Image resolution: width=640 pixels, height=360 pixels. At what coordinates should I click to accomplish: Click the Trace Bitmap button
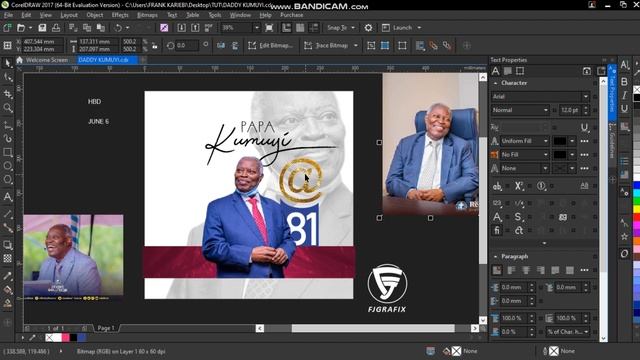click(x=326, y=45)
